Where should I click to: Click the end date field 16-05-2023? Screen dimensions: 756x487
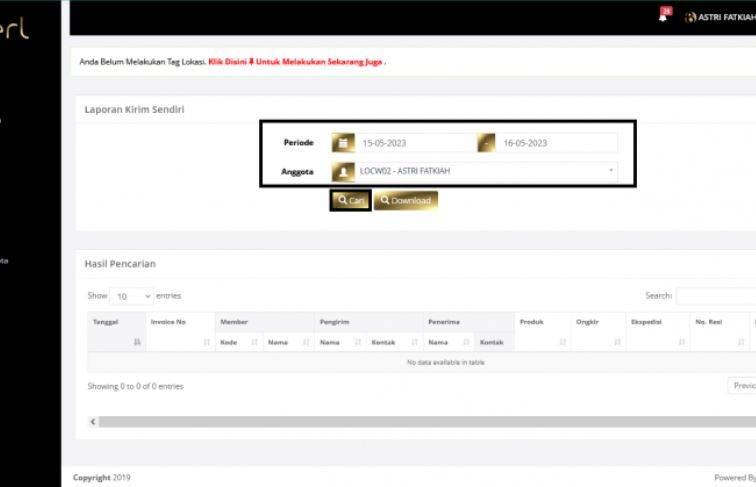558,143
